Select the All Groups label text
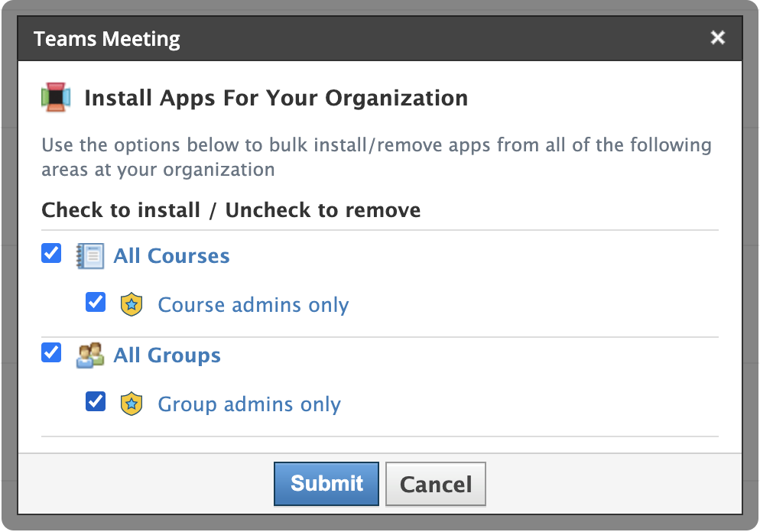 pos(167,355)
